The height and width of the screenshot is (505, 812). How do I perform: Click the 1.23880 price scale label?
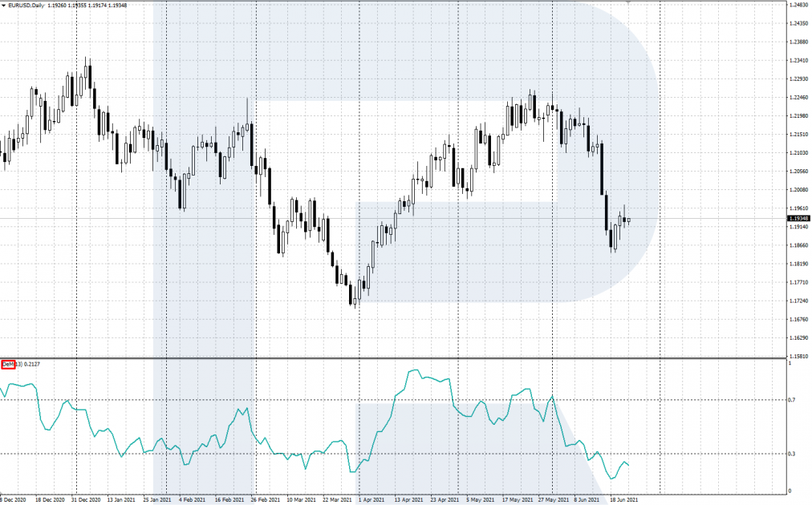click(799, 42)
